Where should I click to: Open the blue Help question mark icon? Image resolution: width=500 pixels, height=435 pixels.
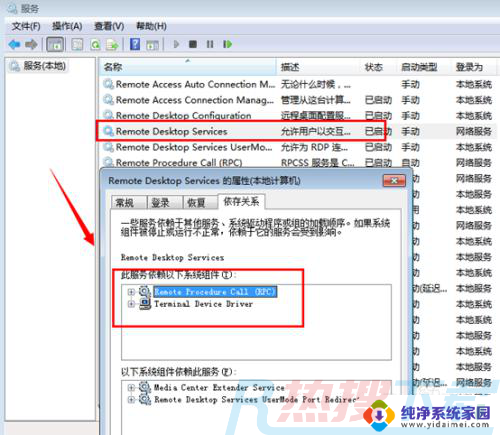coord(135,44)
